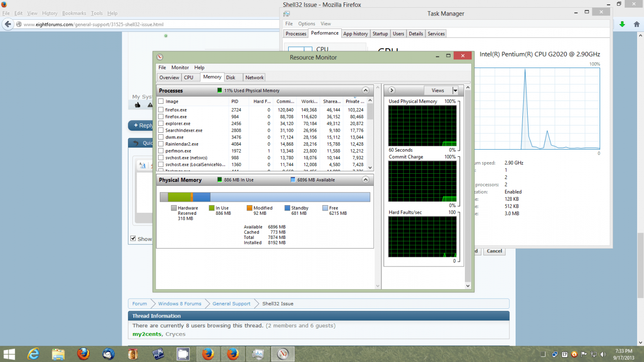Viewport: 644px width, 362px height.
Task: Open the site identity globe icon in address bar
Action: [x=19, y=24]
